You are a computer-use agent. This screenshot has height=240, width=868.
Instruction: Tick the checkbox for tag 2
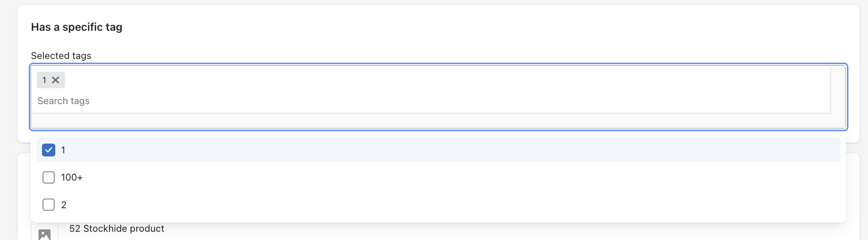[x=49, y=205]
